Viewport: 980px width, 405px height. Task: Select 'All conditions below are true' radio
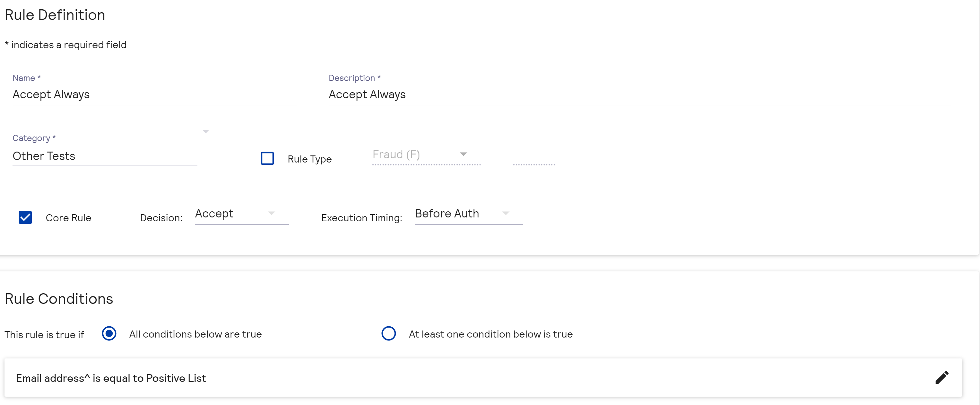109,333
